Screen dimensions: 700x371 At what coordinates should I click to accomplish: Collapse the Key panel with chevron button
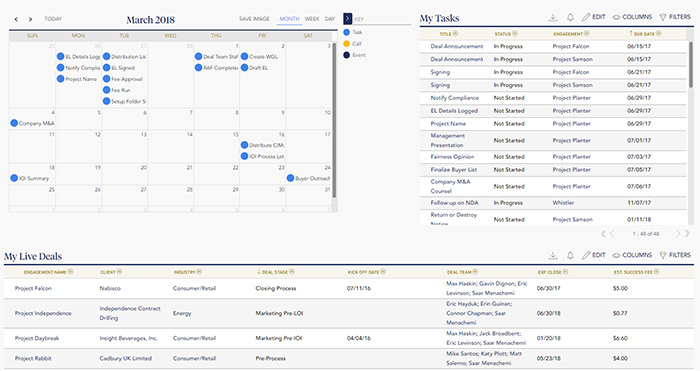[347, 19]
